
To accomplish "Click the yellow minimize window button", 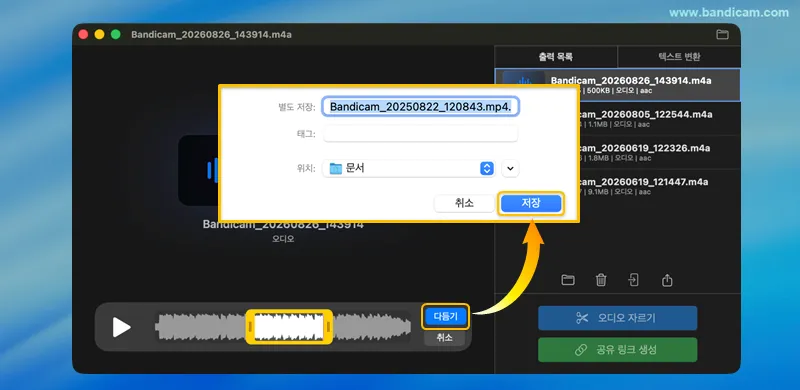I will 99,35.
